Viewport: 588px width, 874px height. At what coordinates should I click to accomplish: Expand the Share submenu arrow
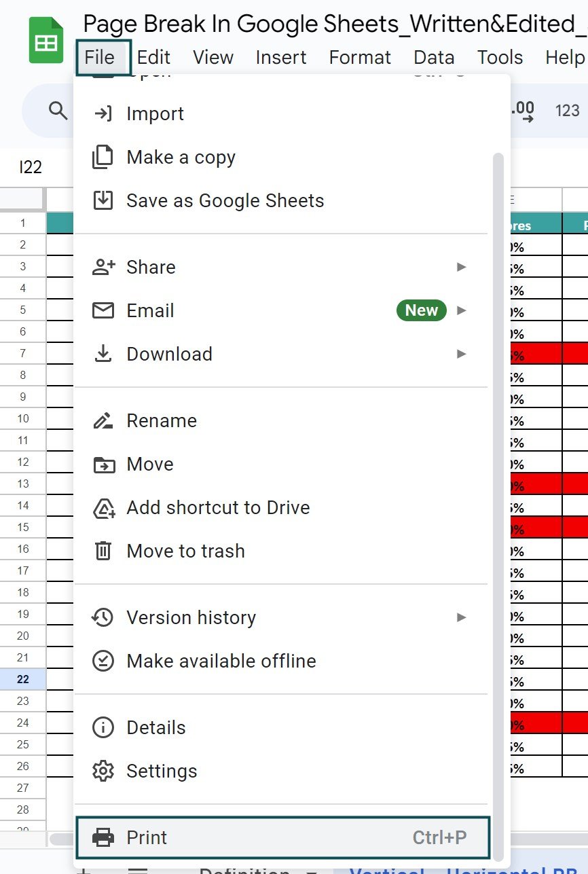click(x=462, y=267)
